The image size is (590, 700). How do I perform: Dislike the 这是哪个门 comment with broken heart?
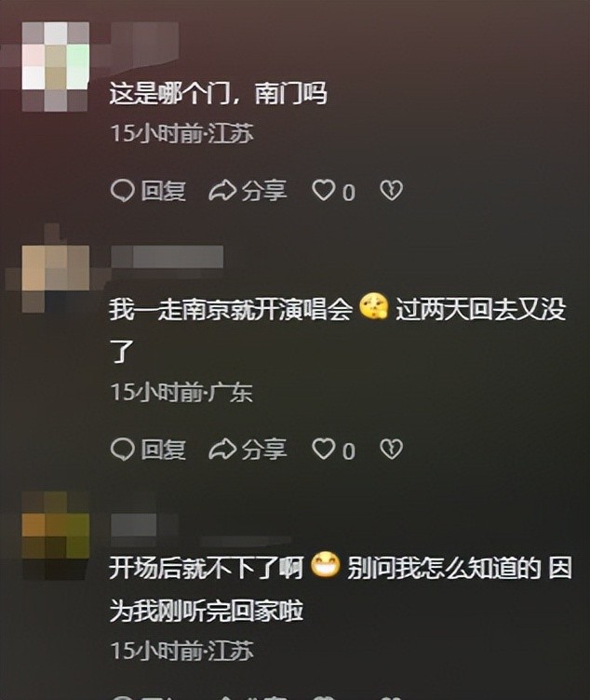click(391, 191)
